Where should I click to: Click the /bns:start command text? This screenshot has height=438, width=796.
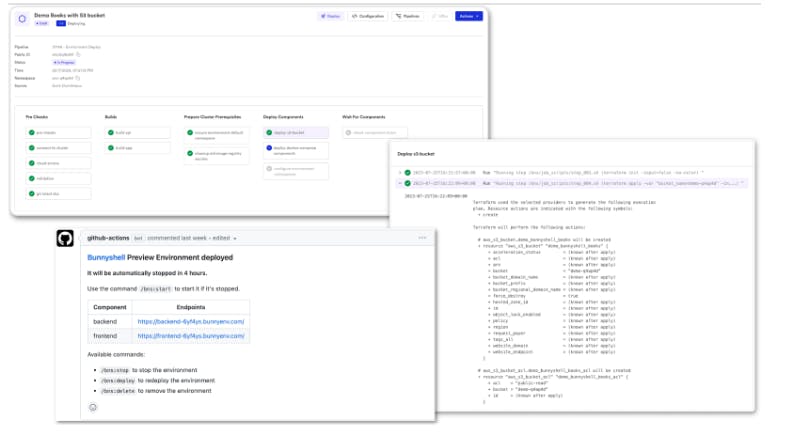point(156,289)
